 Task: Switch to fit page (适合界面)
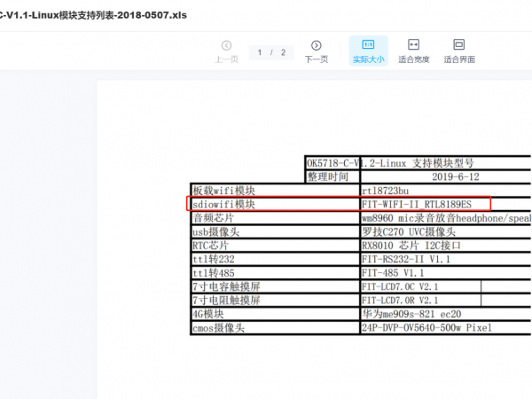(459, 51)
